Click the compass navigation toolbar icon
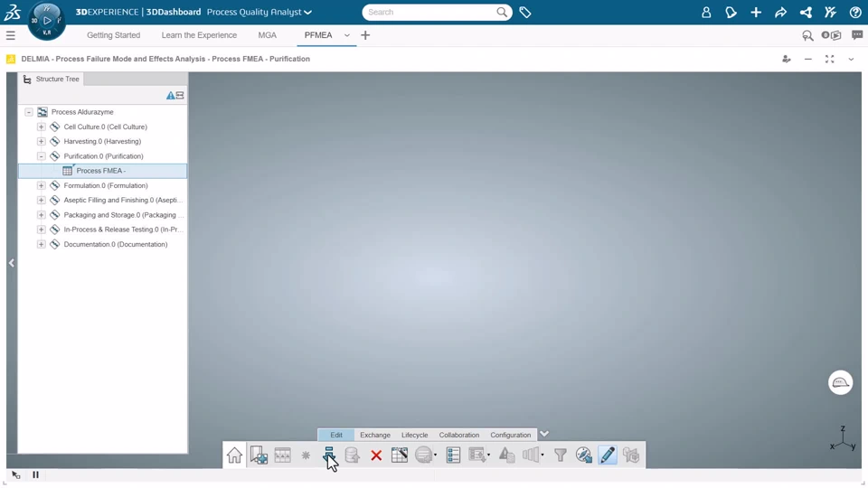The width and height of the screenshot is (868, 488). (x=583, y=455)
